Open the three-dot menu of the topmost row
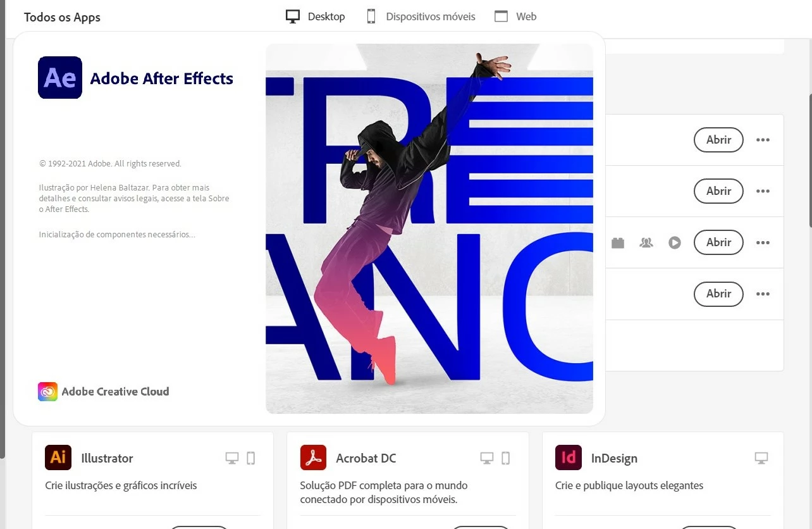 pyautogui.click(x=763, y=140)
